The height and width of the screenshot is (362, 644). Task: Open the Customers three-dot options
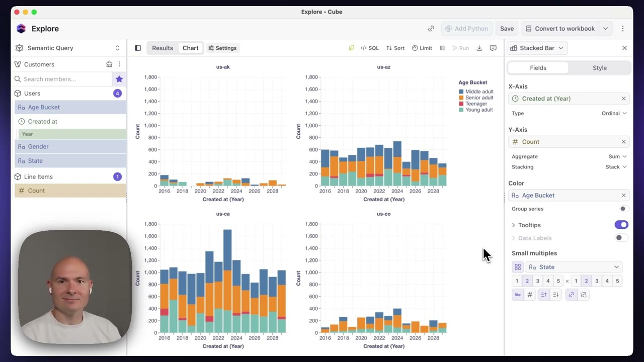point(119,64)
